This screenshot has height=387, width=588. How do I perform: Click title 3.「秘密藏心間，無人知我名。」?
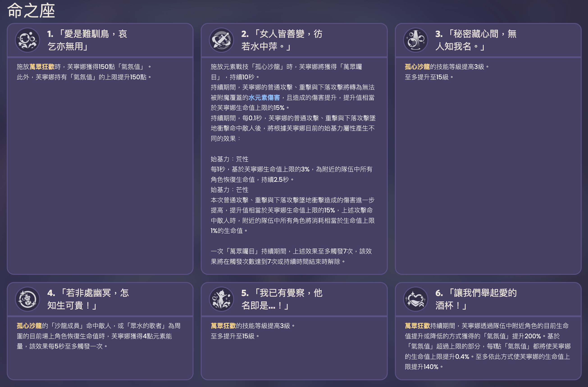pos(476,40)
